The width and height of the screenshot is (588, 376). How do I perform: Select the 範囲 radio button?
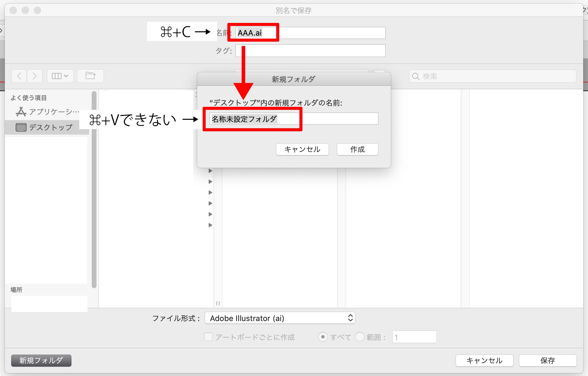pyautogui.click(x=360, y=337)
